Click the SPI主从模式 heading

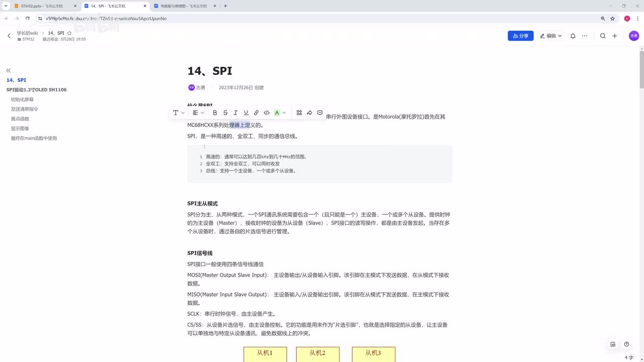tap(202, 204)
